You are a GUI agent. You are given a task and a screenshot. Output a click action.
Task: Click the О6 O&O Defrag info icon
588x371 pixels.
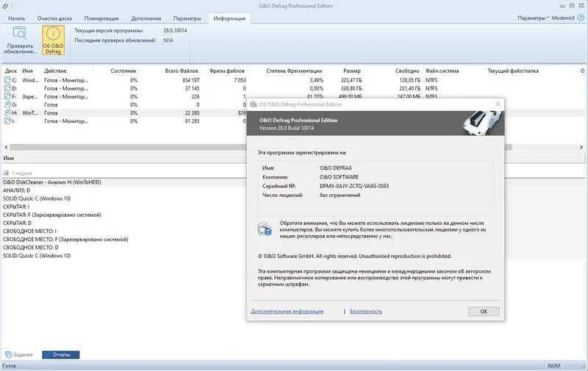[x=53, y=34]
